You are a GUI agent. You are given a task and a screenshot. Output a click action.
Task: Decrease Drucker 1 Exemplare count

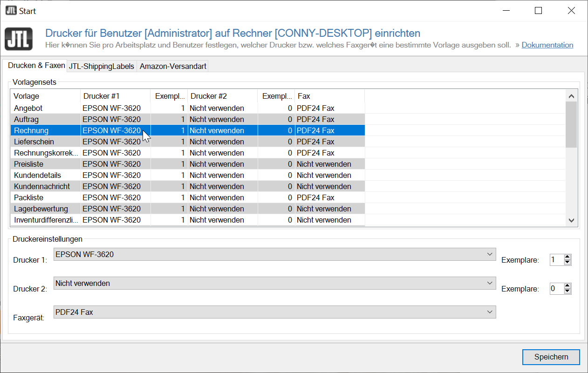[x=567, y=263]
